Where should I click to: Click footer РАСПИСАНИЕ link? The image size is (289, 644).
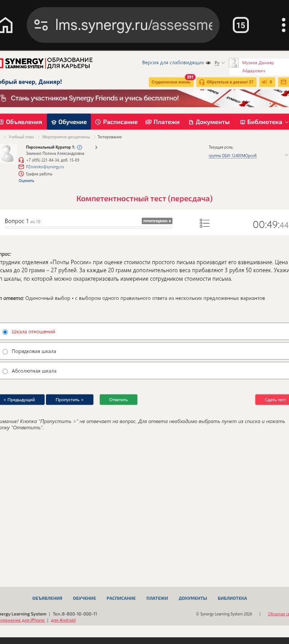(x=121, y=598)
